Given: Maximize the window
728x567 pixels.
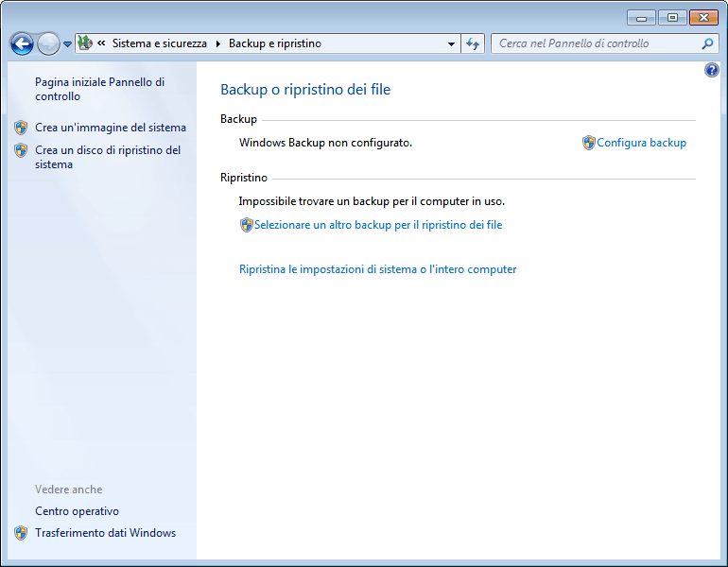Looking at the screenshot, I should (672, 18).
